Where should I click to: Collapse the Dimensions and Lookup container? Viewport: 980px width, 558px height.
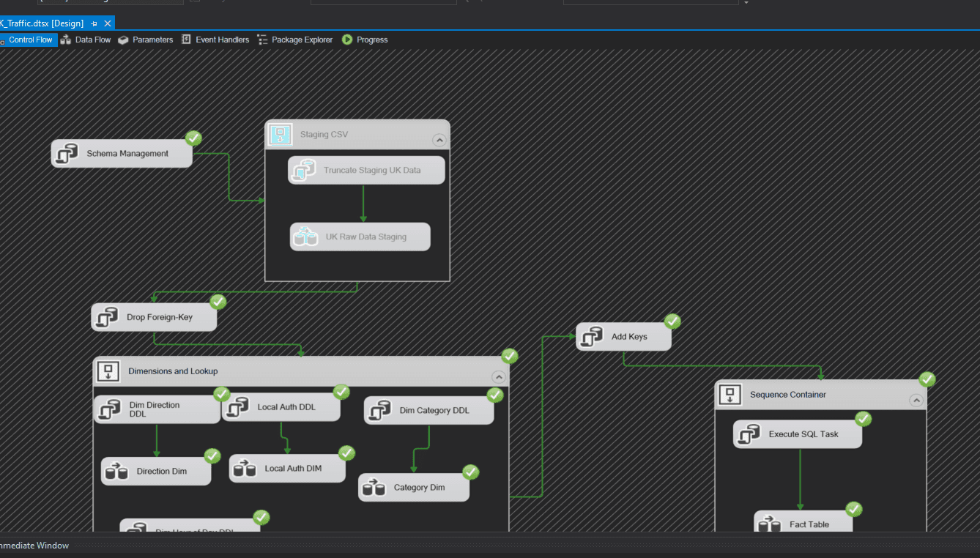(498, 377)
